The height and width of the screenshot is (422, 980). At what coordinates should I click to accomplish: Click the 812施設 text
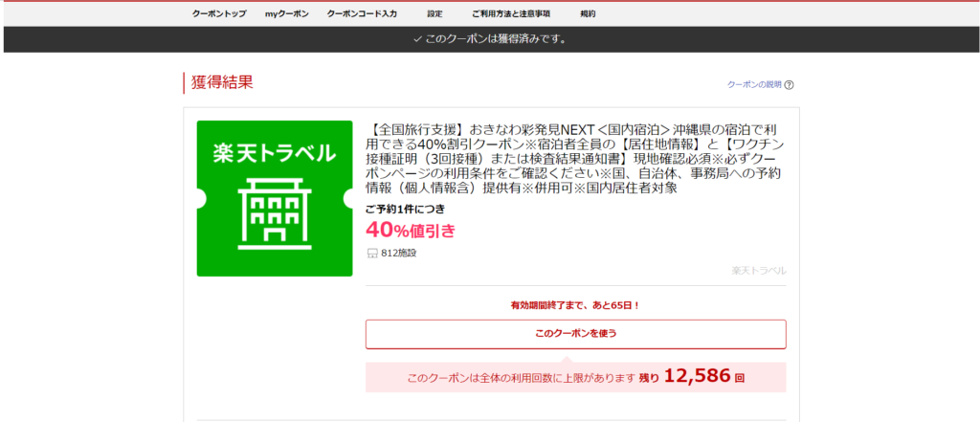tap(398, 254)
